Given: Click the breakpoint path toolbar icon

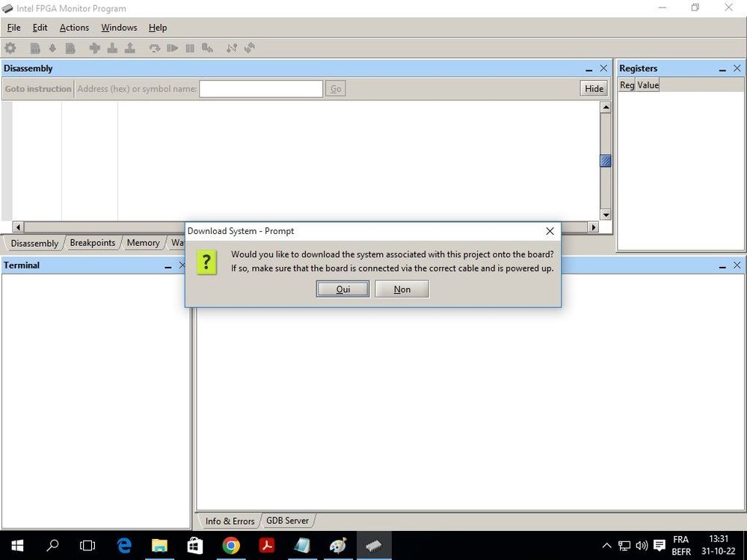Looking at the screenshot, I should [232, 48].
